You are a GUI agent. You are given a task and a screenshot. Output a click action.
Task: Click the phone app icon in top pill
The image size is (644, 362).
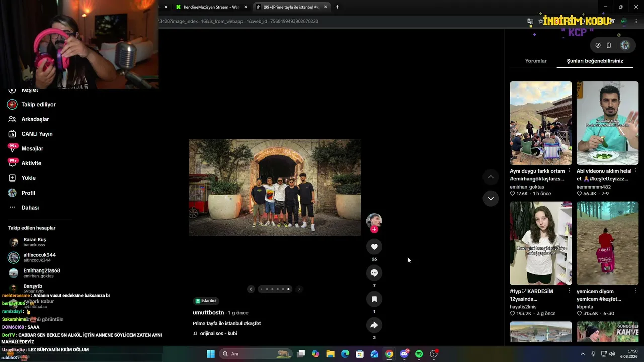coord(609,45)
